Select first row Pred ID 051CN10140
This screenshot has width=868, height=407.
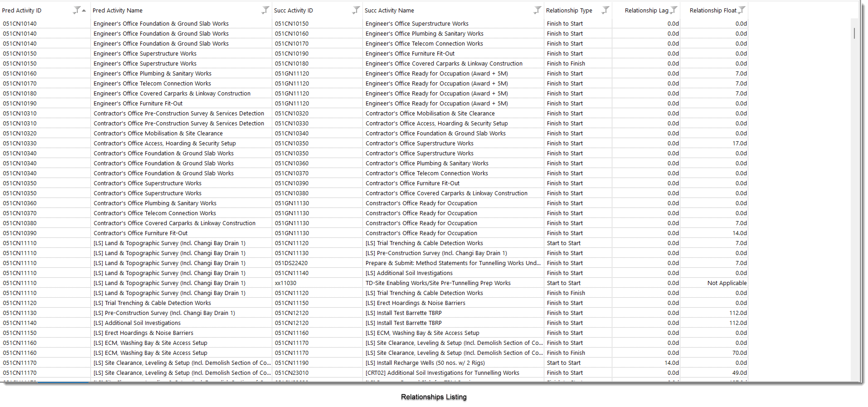click(19, 24)
